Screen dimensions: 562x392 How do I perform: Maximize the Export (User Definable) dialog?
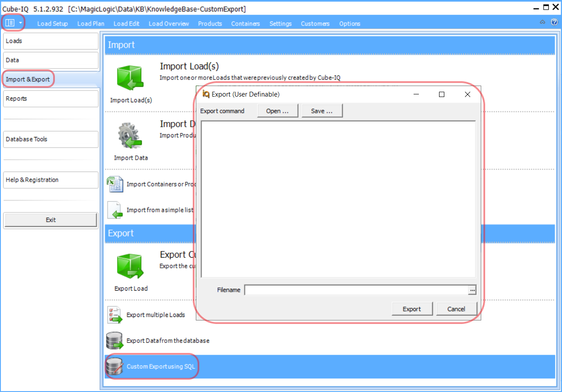click(x=442, y=94)
